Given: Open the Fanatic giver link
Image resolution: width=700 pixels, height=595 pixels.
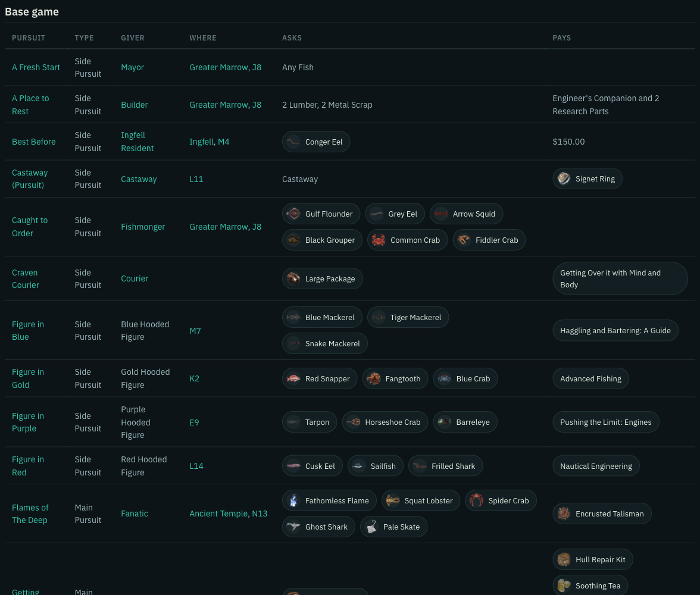Looking at the screenshot, I should click(x=135, y=513).
